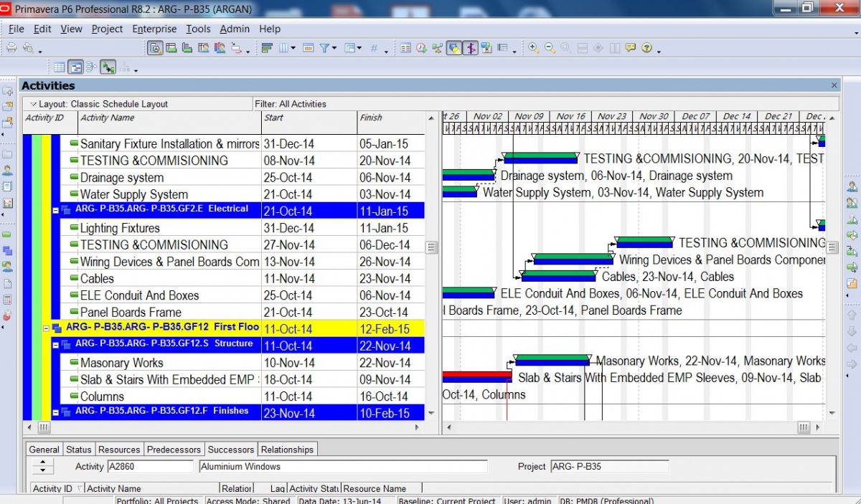Close the Activities panel with the X
Image resolution: width=861 pixels, height=504 pixels.
tap(834, 85)
